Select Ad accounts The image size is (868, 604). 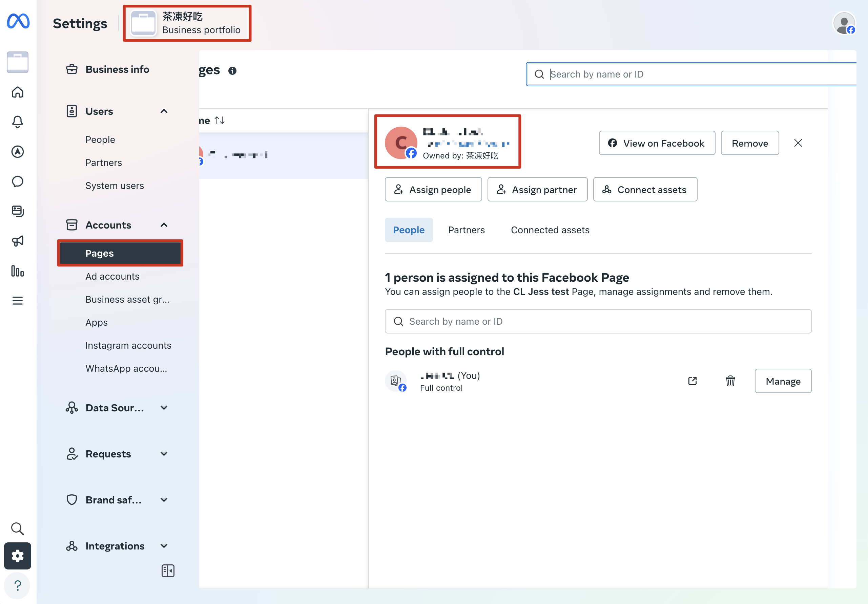pos(112,277)
